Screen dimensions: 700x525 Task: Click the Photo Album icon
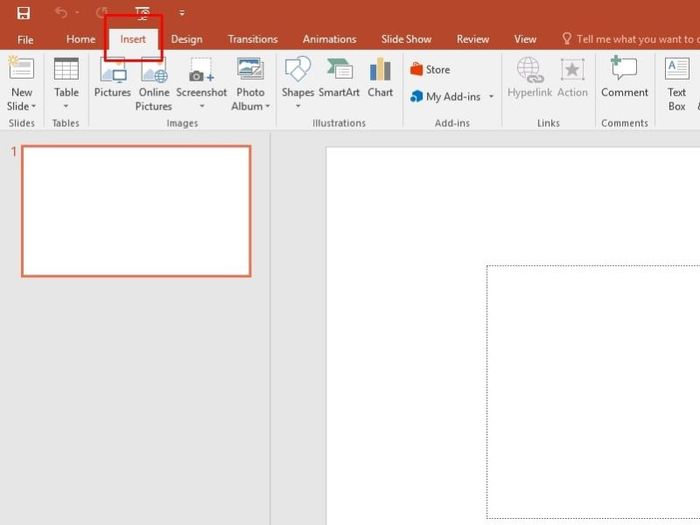tap(250, 69)
